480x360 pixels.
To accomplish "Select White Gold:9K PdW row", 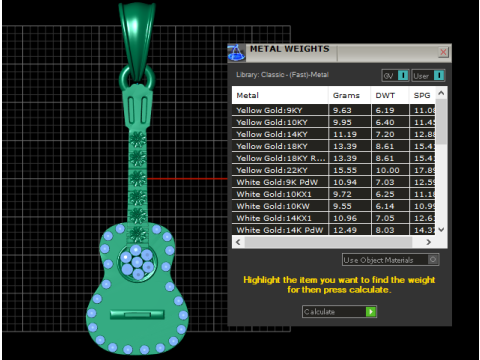I will point(334,182).
